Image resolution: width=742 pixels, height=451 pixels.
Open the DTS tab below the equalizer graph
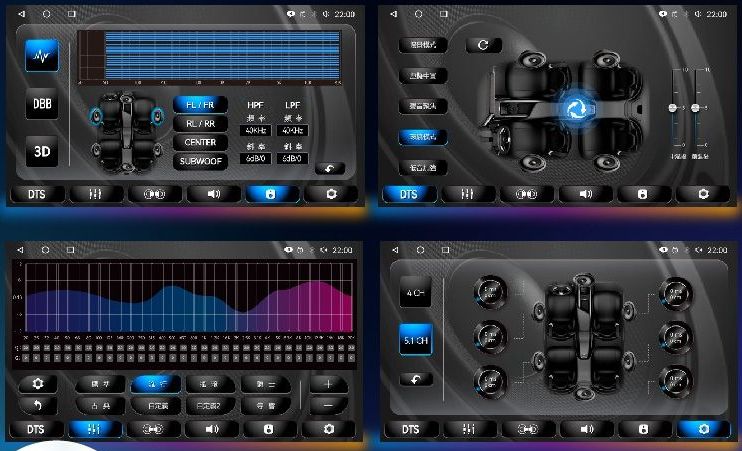pos(36,429)
